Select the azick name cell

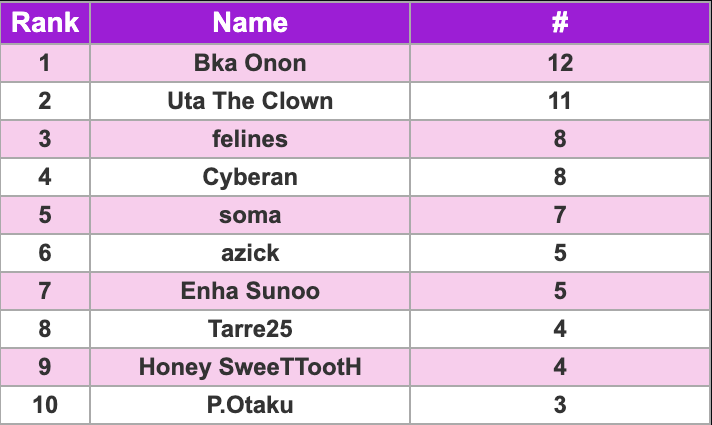(250, 254)
